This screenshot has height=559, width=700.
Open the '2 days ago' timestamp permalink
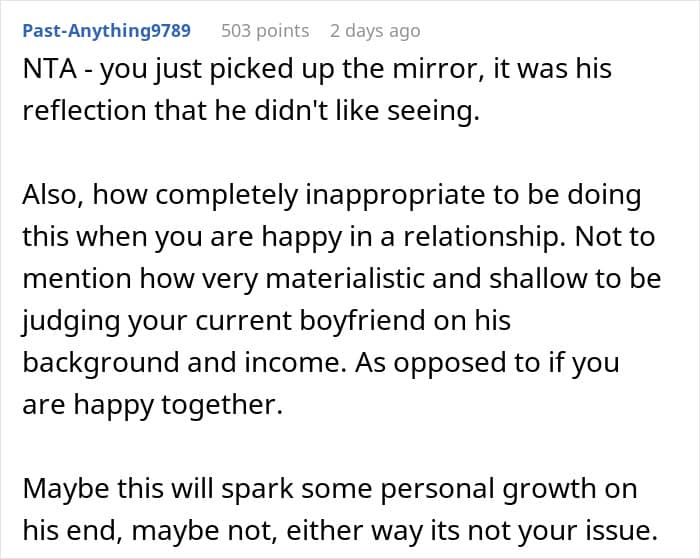coord(375,30)
